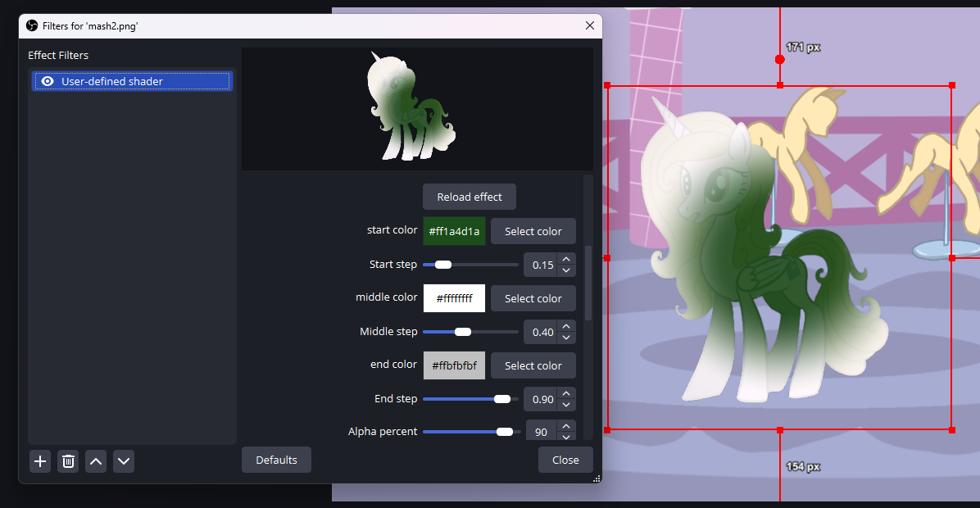The width and height of the screenshot is (980, 508).
Task: Increase End step with its stepper arrow
Action: (x=565, y=394)
